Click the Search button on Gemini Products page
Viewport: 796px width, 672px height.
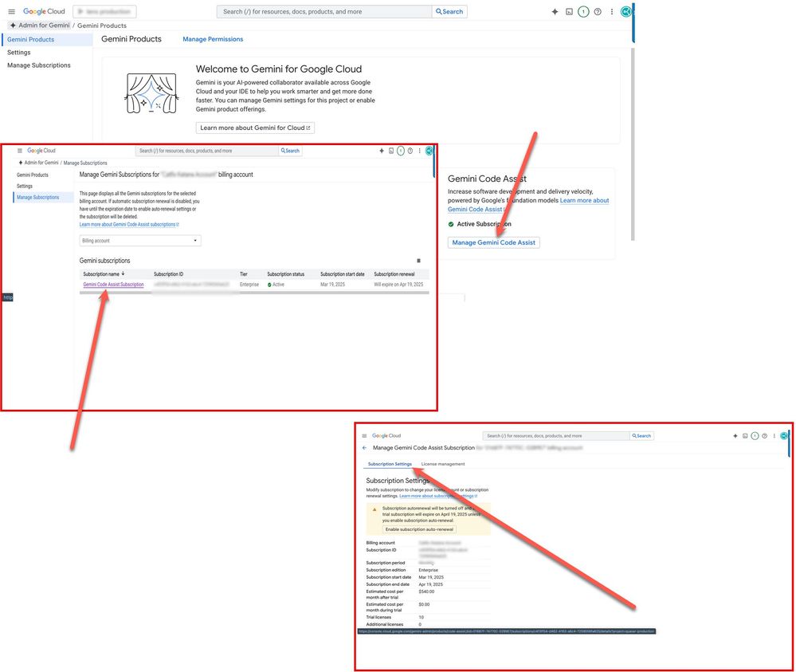pos(449,12)
